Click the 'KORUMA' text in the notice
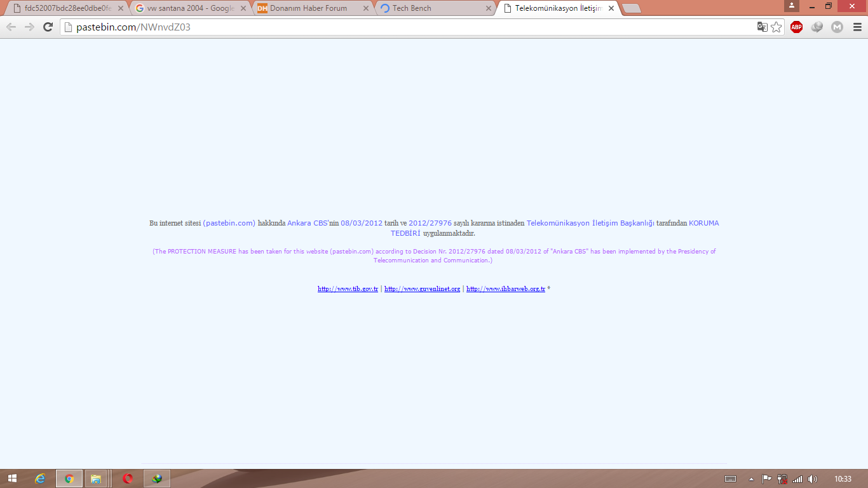868x488 pixels. [704, 223]
